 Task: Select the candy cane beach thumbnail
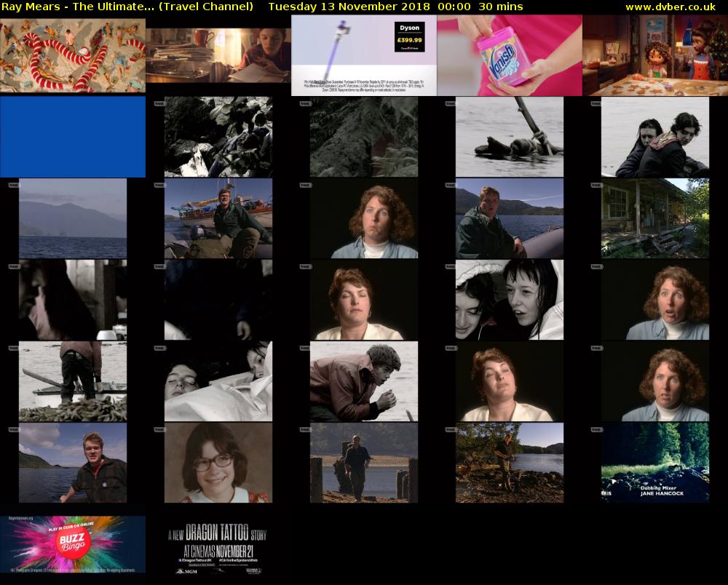pyautogui.click(x=73, y=55)
